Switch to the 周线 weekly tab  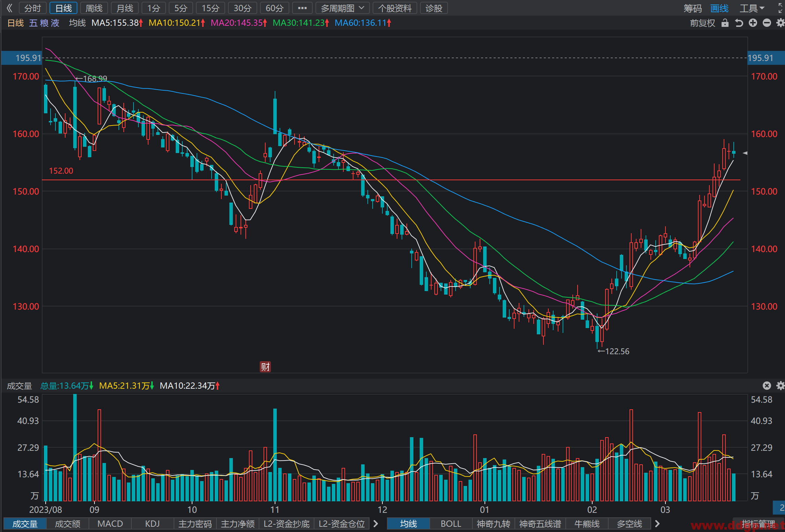[94, 8]
